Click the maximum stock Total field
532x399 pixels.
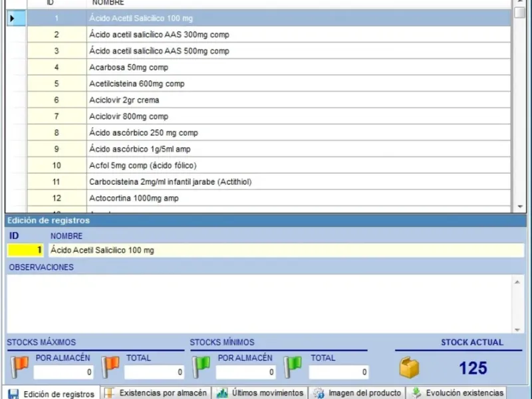click(x=154, y=372)
